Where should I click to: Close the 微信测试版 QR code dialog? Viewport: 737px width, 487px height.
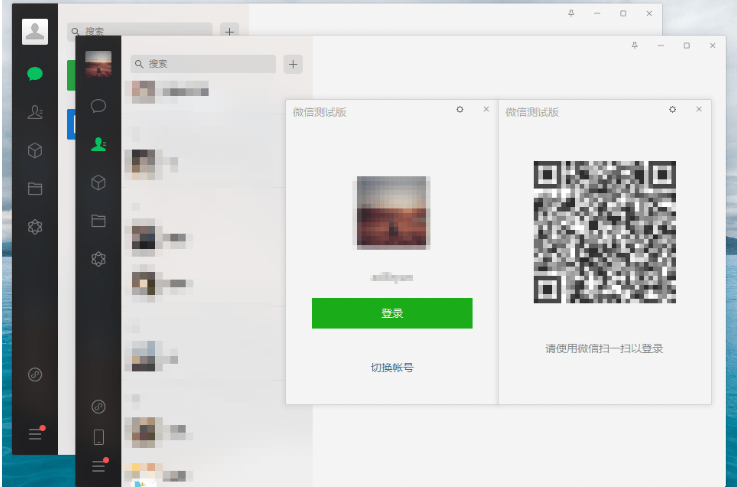[x=698, y=109]
